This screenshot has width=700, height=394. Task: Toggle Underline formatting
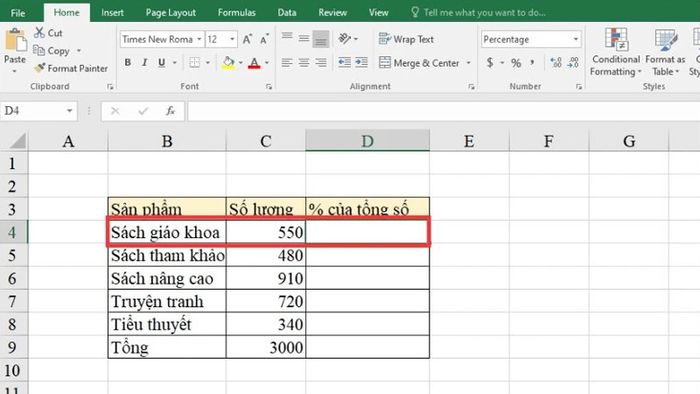coord(162,62)
